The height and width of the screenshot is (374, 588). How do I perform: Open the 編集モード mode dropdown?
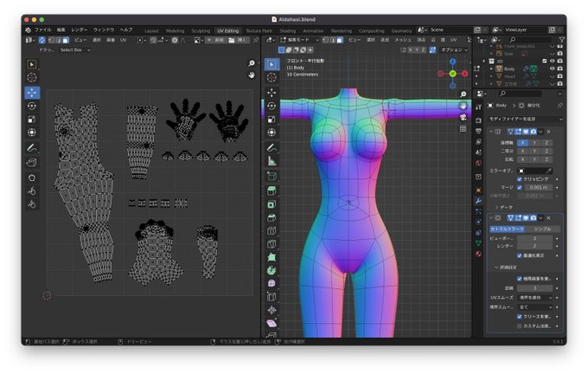[x=299, y=40]
